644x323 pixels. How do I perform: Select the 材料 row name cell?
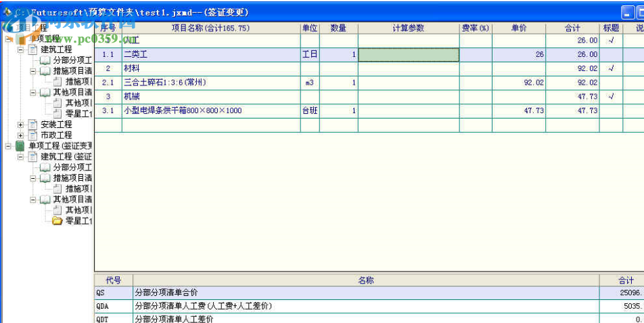tap(211, 68)
